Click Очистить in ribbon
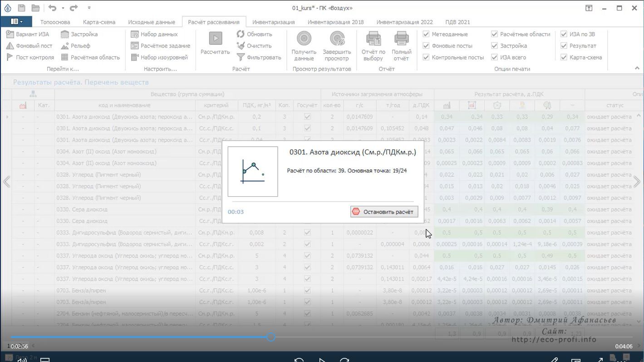 (x=255, y=46)
